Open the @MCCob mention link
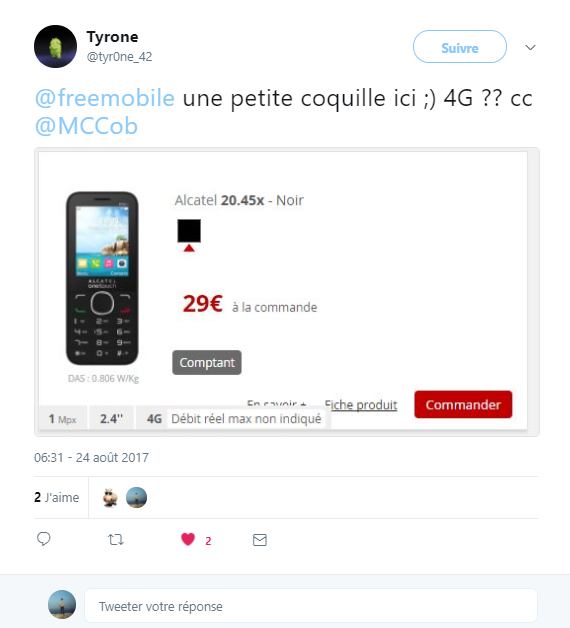Image resolution: width=570 pixels, height=628 pixels. pyautogui.click(x=86, y=126)
